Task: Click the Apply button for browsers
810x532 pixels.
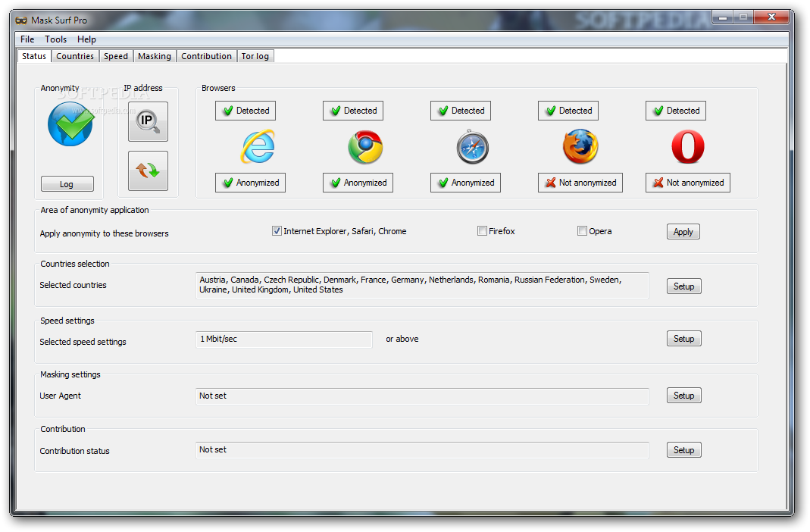Action: coord(683,231)
